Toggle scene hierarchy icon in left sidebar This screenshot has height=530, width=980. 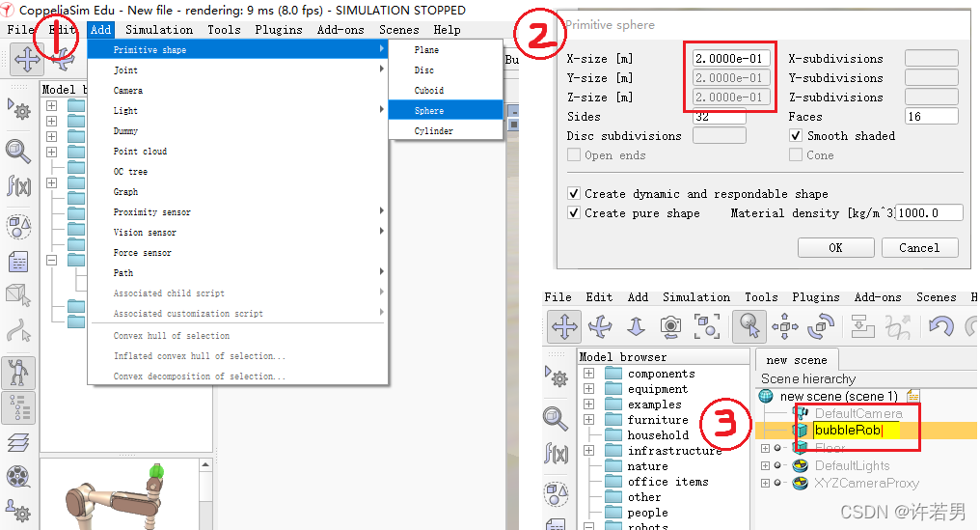18,408
